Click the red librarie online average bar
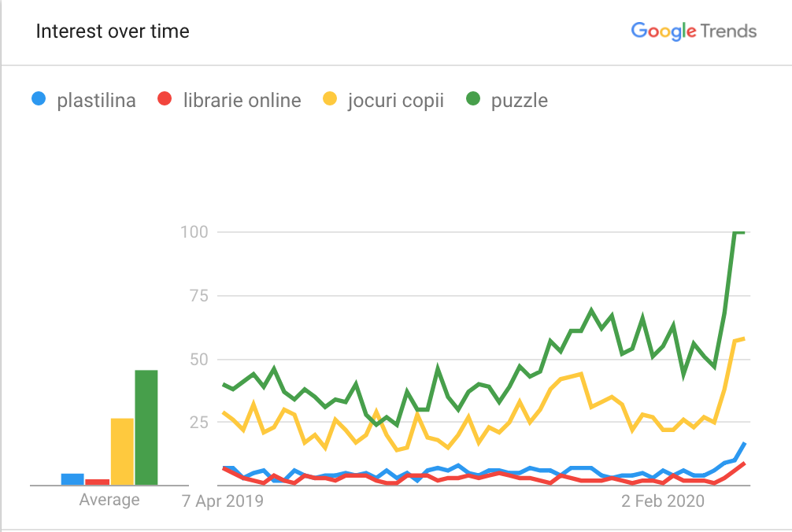 (x=98, y=482)
